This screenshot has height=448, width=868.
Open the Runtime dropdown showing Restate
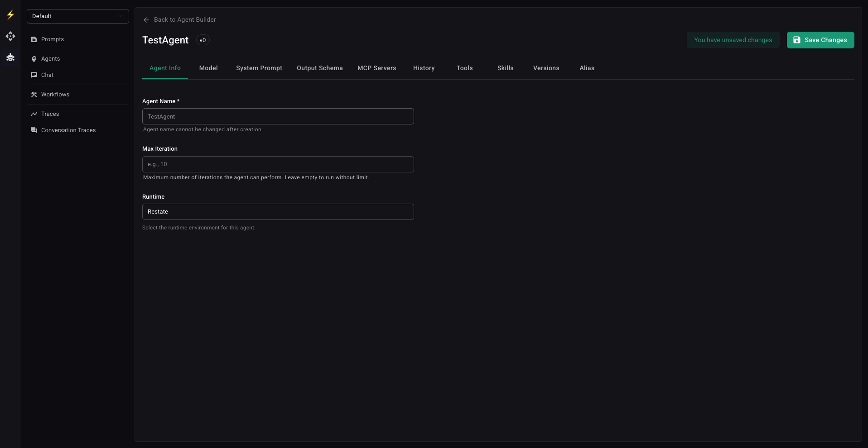[x=278, y=211]
